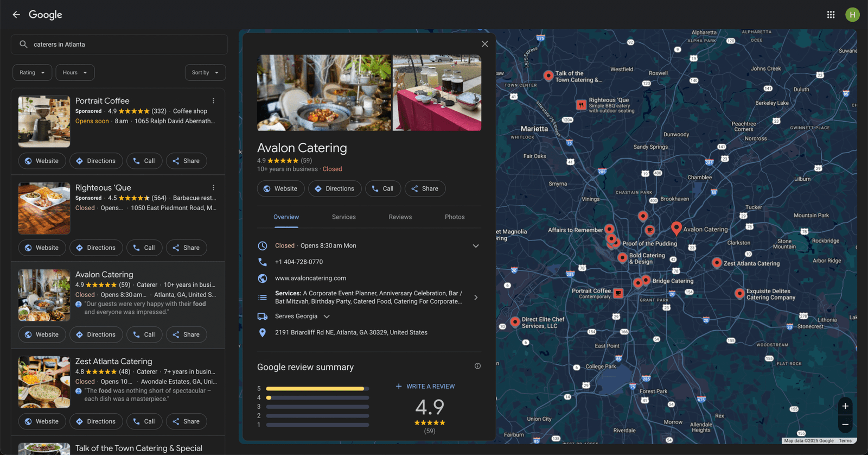Screen dimensions: 868x455
Task: Open the Zest Atlanta Catering listing title
Action: 113,362
